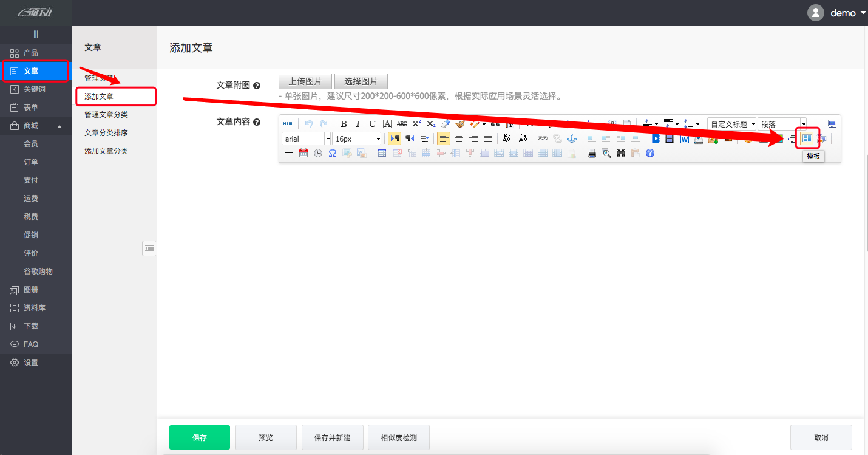Click the HTML source view icon
Image resolution: width=868 pixels, height=455 pixels.
click(x=289, y=124)
